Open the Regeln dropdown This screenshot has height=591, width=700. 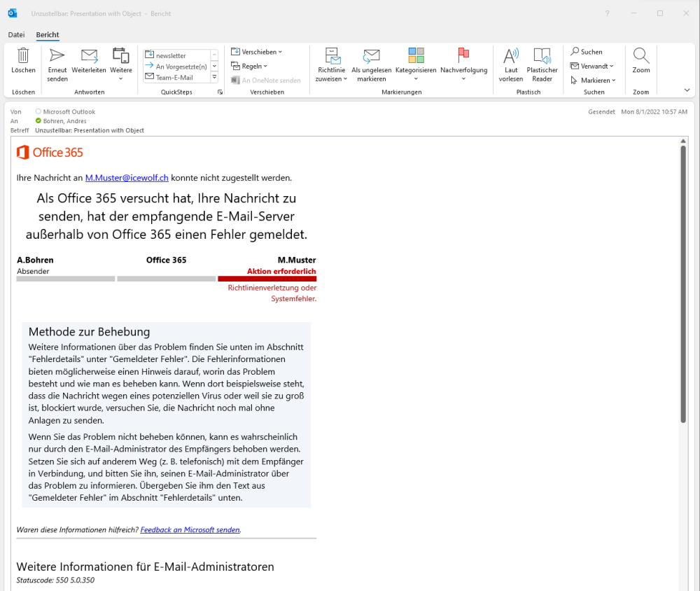pyautogui.click(x=249, y=66)
